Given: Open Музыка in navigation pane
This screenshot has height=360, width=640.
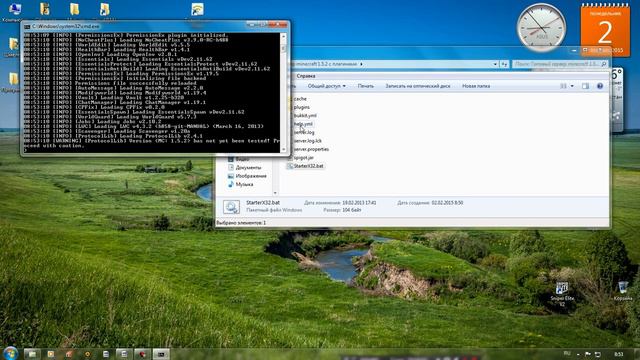Looking at the screenshot, I should coord(244,184).
